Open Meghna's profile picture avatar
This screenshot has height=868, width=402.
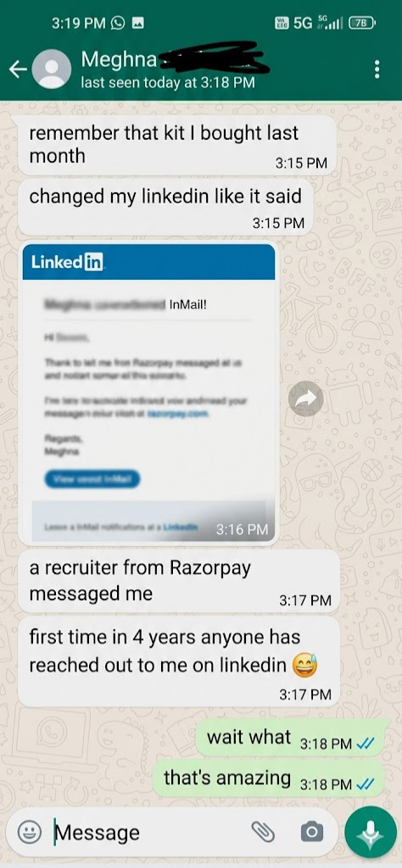point(52,70)
